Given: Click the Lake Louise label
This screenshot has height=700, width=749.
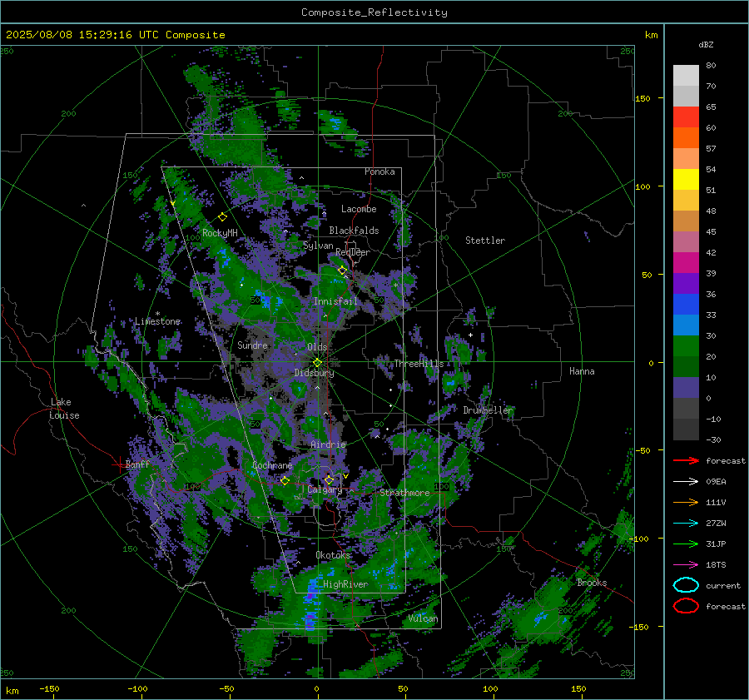Looking at the screenshot, I should (64, 409).
